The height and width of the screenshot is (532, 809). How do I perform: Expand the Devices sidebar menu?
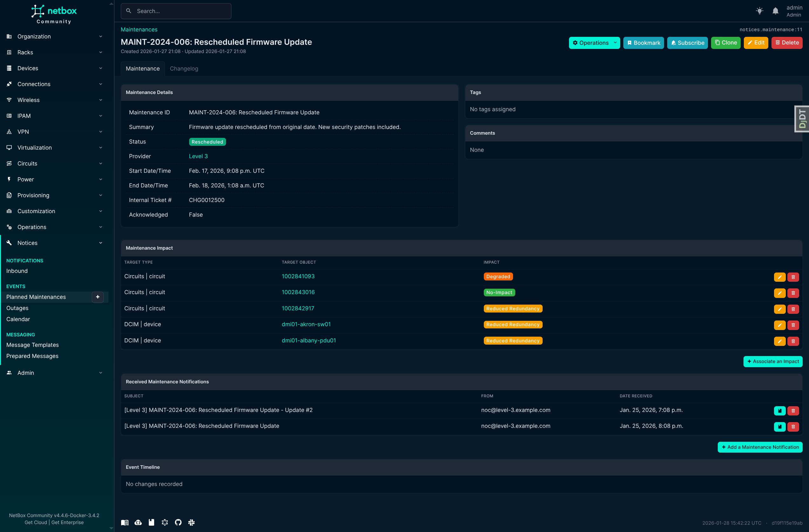pyautogui.click(x=54, y=68)
